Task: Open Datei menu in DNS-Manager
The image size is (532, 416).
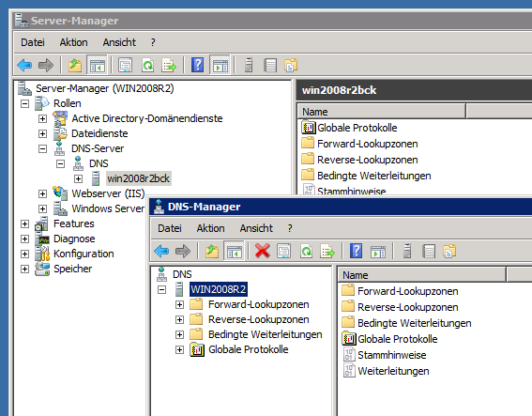Action: tap(170, 228)
